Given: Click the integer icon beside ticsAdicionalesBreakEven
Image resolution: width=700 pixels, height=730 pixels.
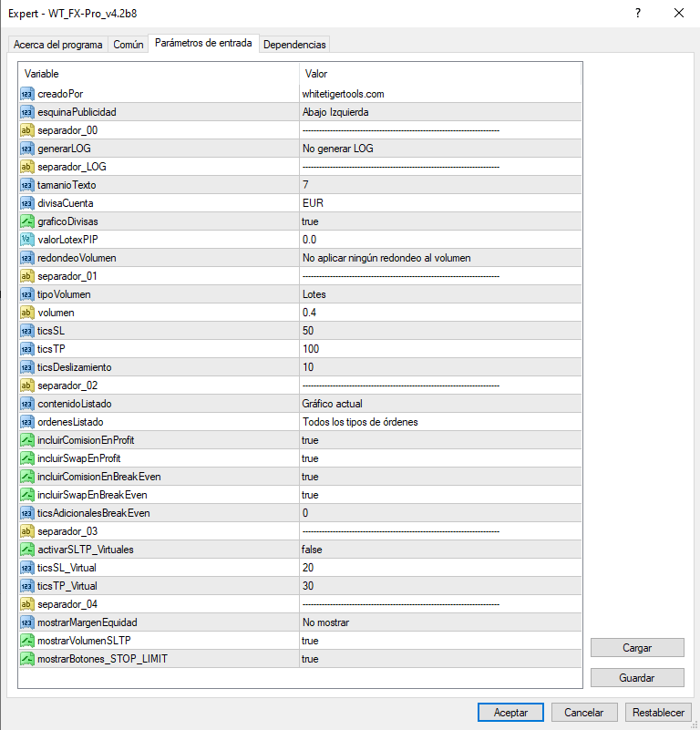Looking at the screenshot, I should point(27,513).
